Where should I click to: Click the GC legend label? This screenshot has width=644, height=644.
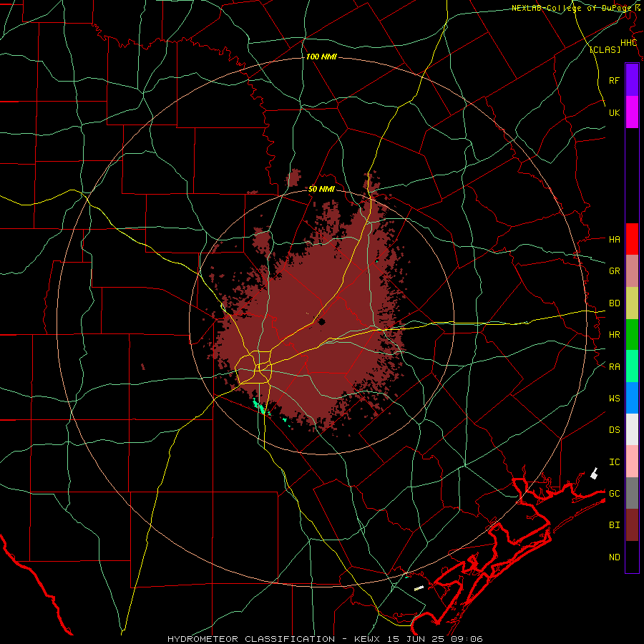point(614,494)
